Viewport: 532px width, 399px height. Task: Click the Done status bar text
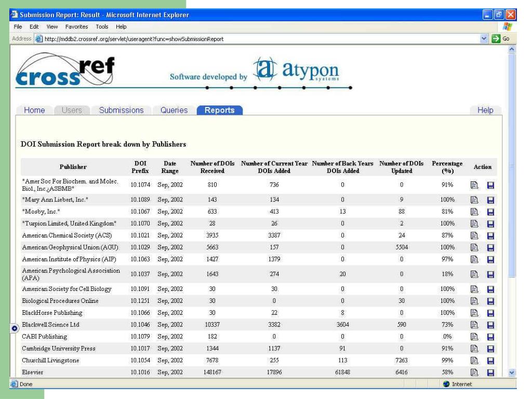click(x=26, y=384)
